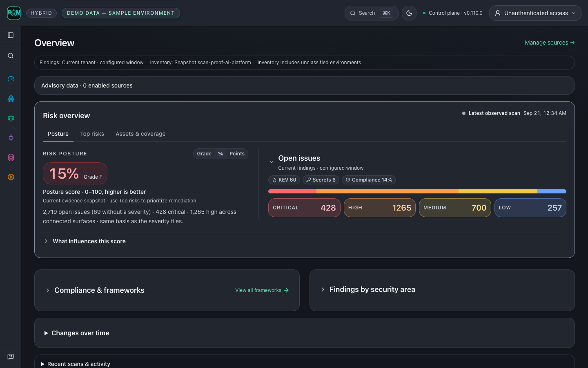Open the Manage sources link

click(550, 43)
